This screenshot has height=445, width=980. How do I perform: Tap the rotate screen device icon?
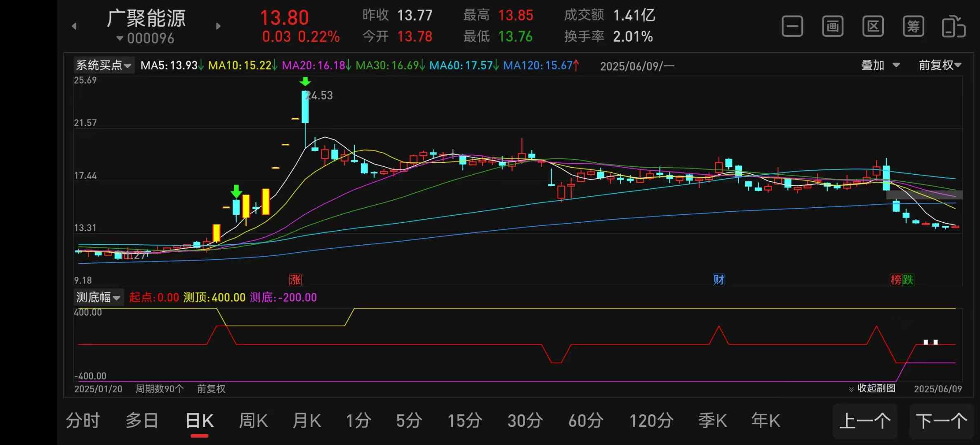[954, 27]
